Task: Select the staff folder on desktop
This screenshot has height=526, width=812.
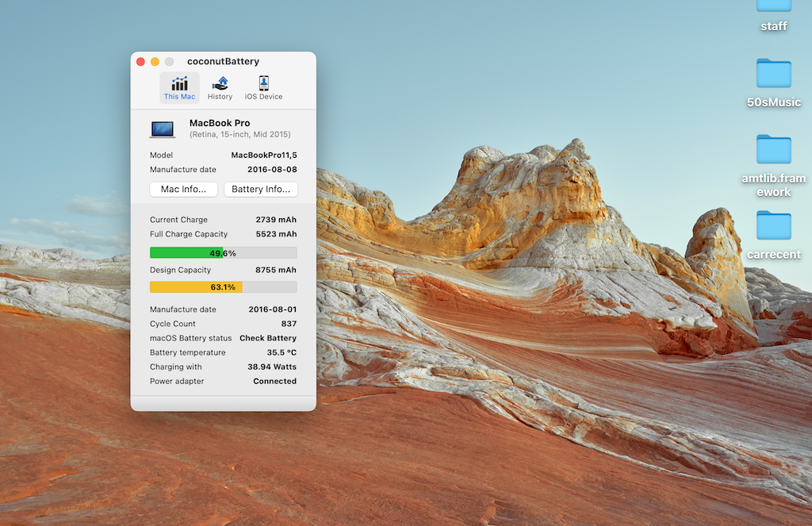Action: coord(773,6)
